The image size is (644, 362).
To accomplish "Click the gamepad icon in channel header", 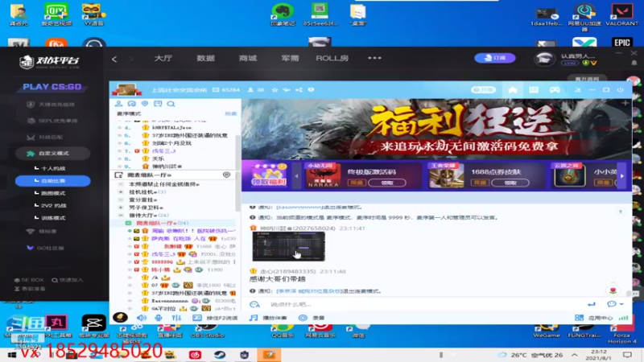I will (x=555, y=90).
